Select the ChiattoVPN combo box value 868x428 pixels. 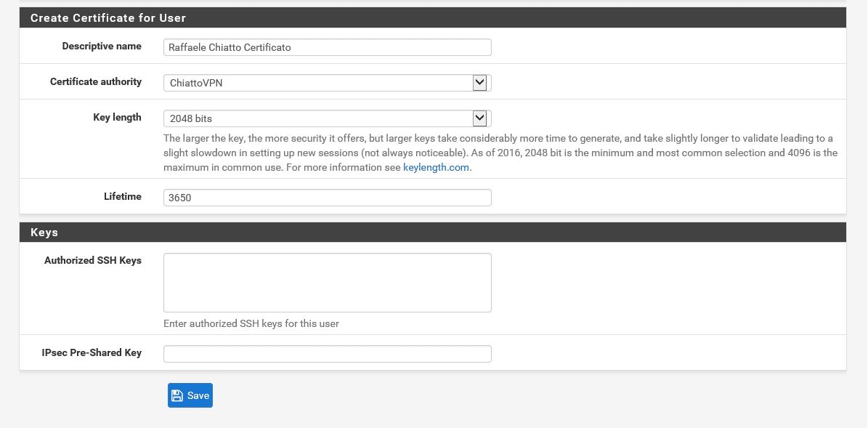point(327,83)
